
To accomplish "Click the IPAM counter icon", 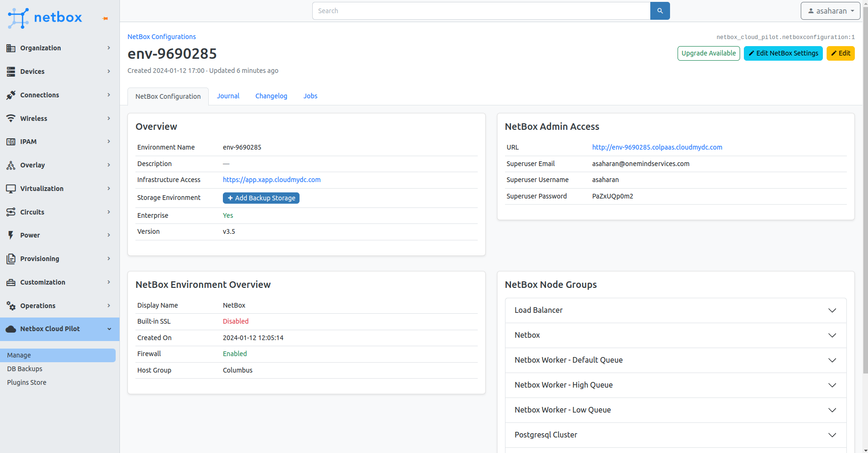I will coord(11,142).
